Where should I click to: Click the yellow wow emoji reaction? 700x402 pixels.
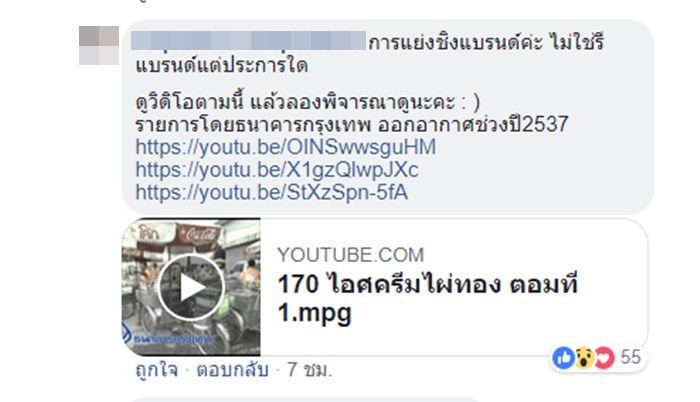click(x=584, y=357)
